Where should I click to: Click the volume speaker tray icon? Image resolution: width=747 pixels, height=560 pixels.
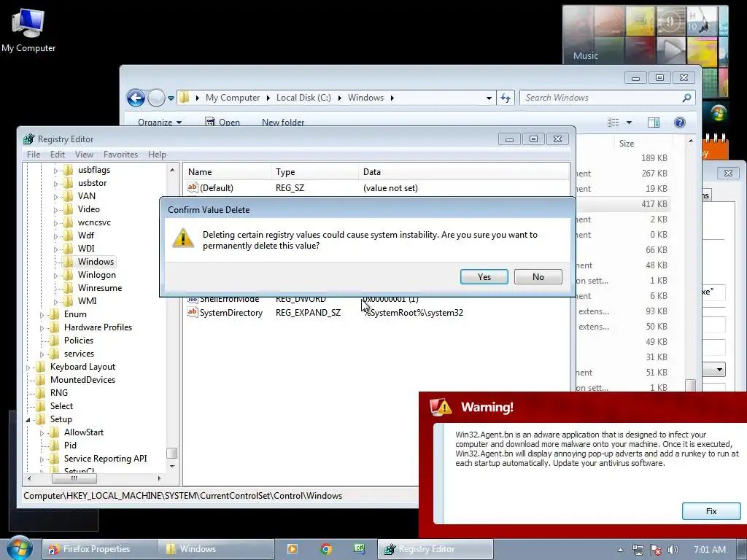tap(673, 550)
